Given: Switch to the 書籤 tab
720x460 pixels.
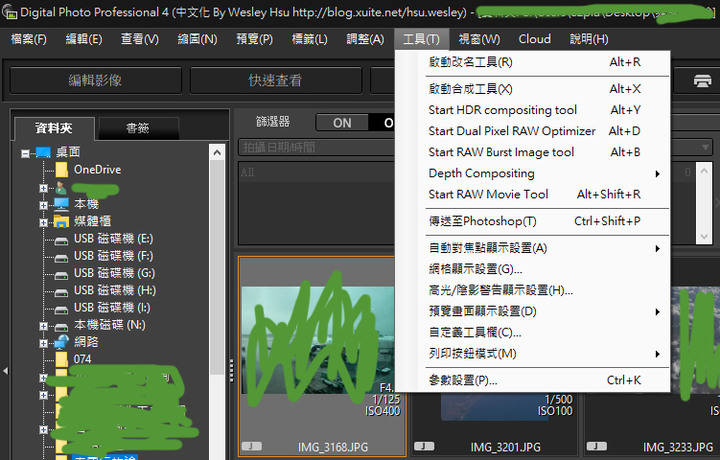Looking at the screenshot, I should [x=138, y=129].
